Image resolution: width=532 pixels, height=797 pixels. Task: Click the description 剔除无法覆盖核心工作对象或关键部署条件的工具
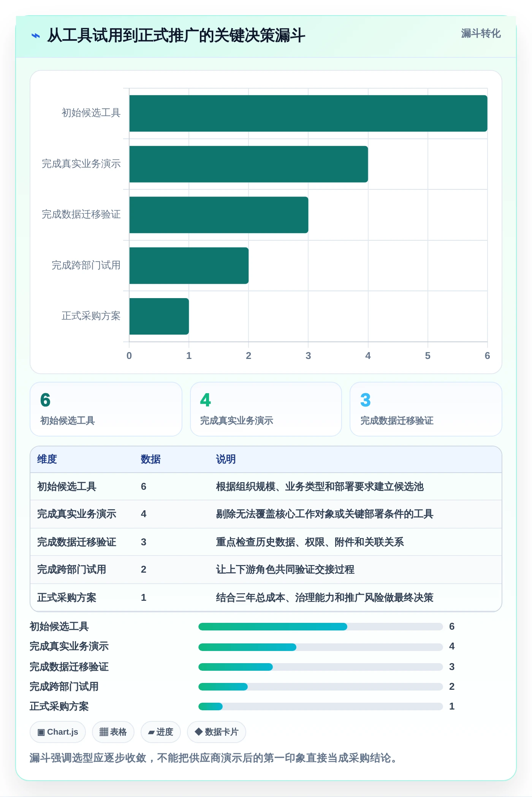[x=325, y=514]
